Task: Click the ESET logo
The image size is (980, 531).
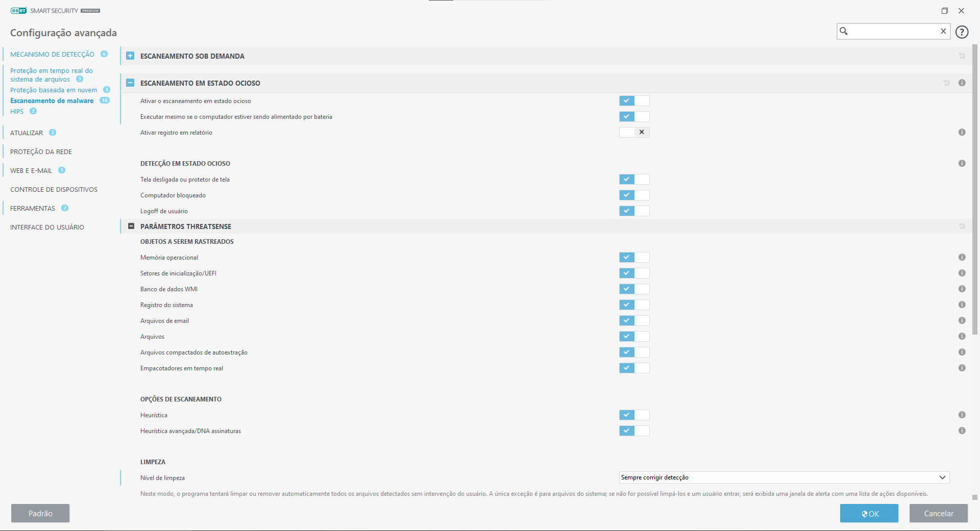Action: click(18, 10)
